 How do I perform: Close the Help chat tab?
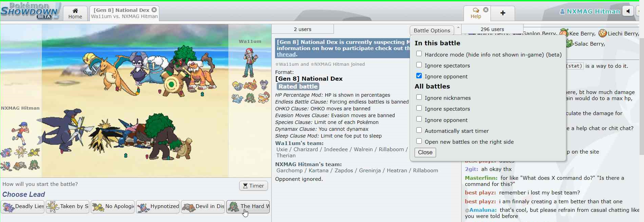coord(486,10)
